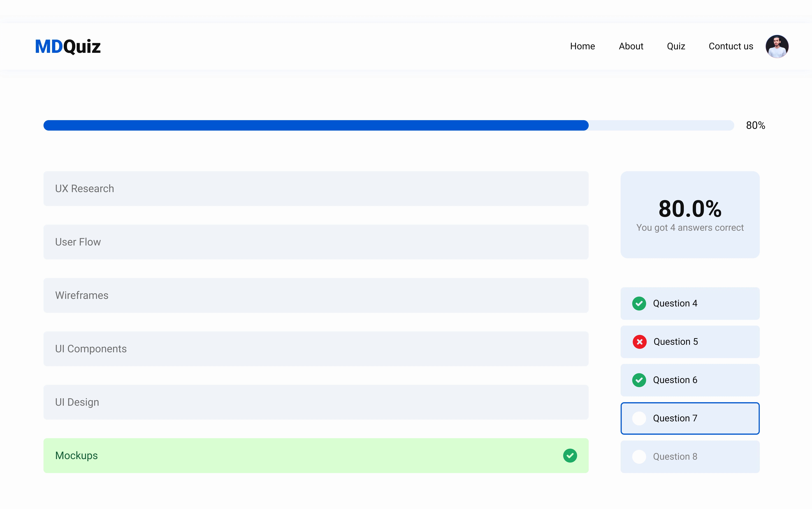Choose the User Flow answer option

(x=316, y=242)
